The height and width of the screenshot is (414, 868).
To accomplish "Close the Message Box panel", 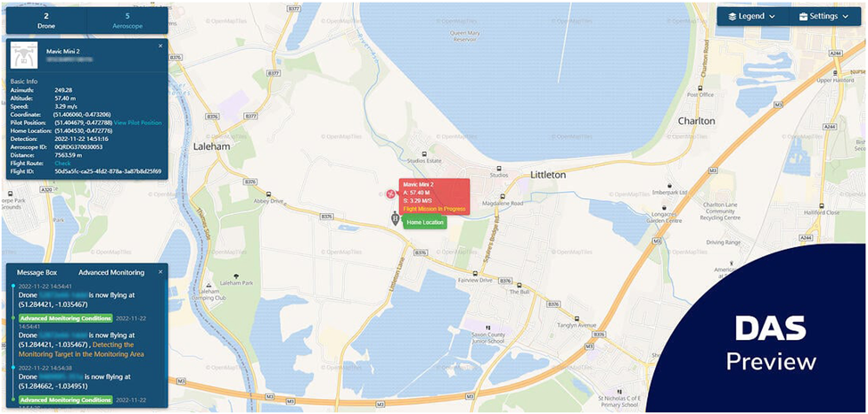I will [x=160, y=272].
